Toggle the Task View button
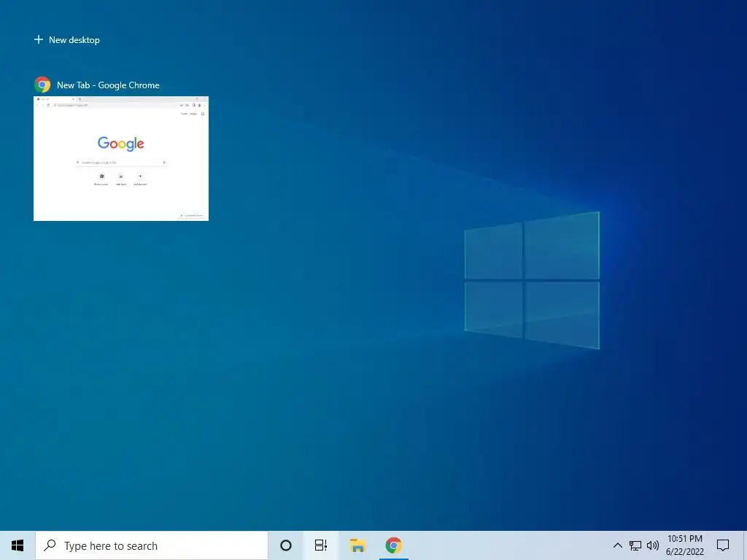This screenshot has width=747, height=560. tap(321, 545)
